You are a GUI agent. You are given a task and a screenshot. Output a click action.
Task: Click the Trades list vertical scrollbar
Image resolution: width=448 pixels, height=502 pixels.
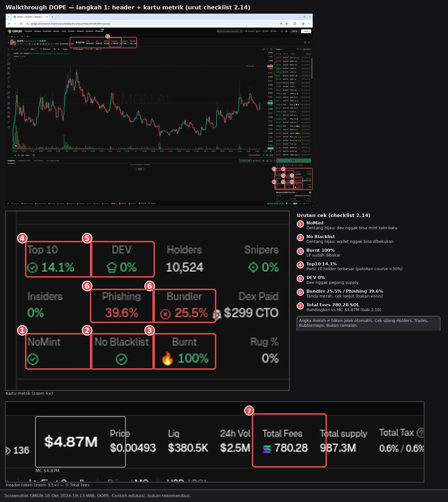(312, 68)
